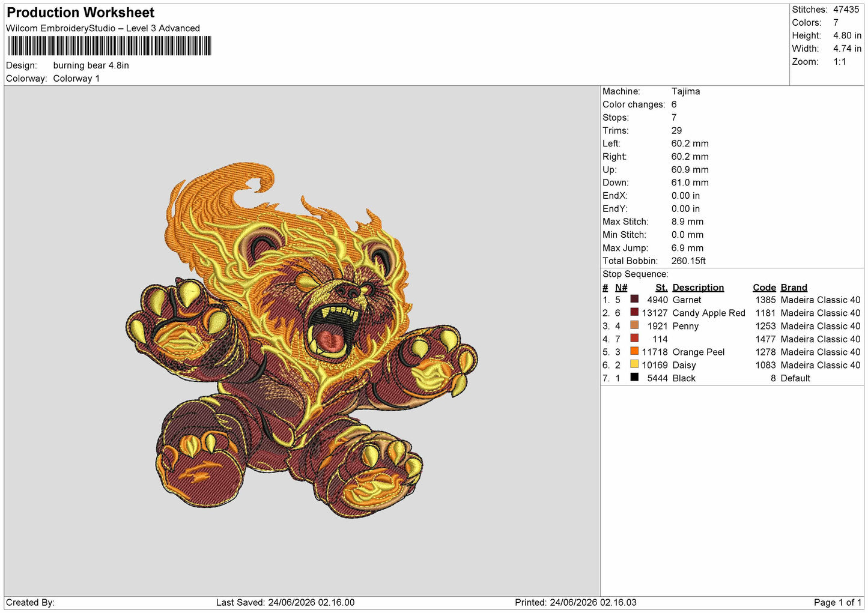Click the thread code 1083

click(765, 366)
